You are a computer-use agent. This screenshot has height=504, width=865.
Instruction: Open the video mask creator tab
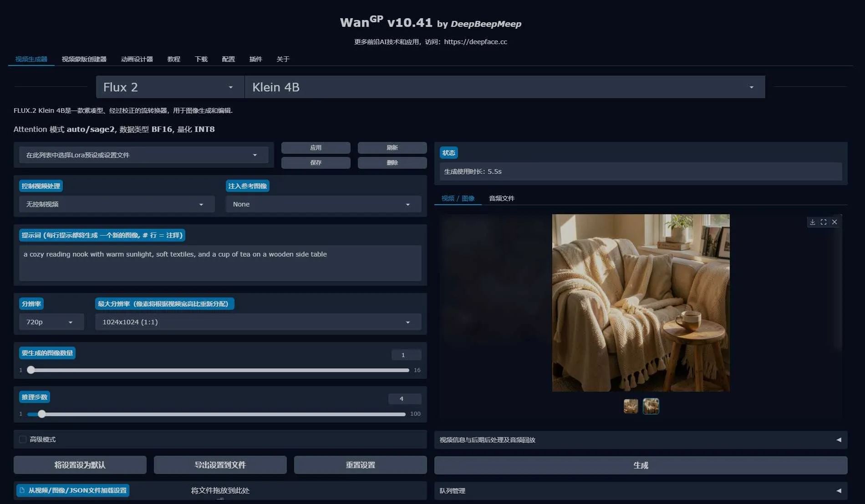coord(84,59)
